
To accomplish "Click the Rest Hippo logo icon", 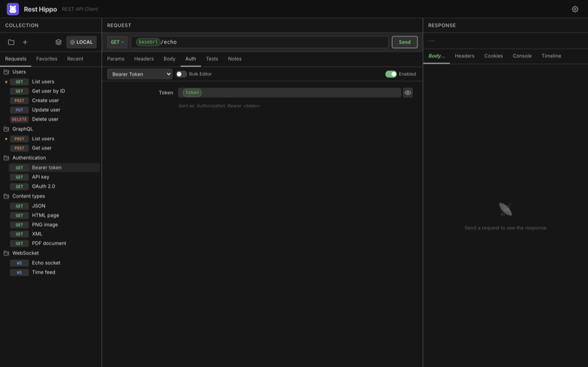I will (13, 9).
